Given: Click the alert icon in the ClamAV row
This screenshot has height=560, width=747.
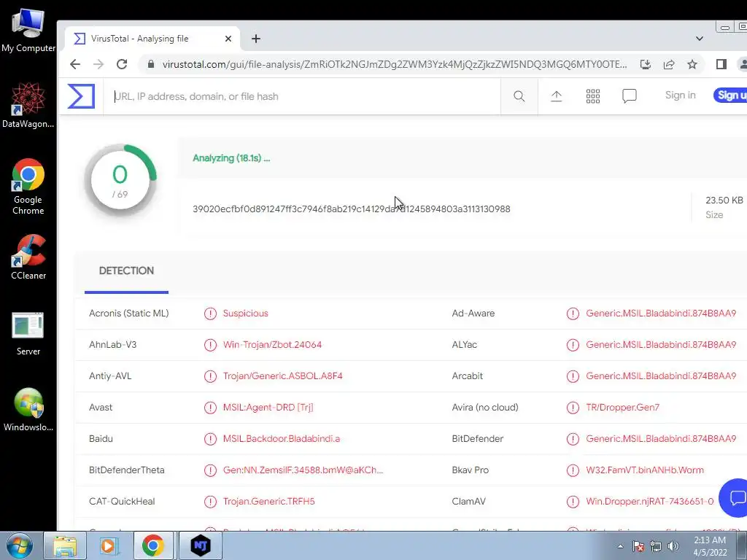Looking at the screenshot, I should click(x=573, y=502).
